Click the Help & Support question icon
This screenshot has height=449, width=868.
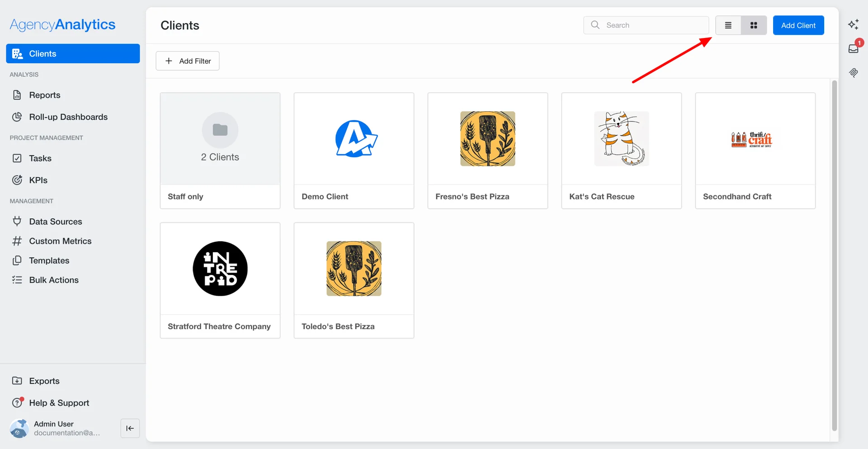(x=18, y=402)
